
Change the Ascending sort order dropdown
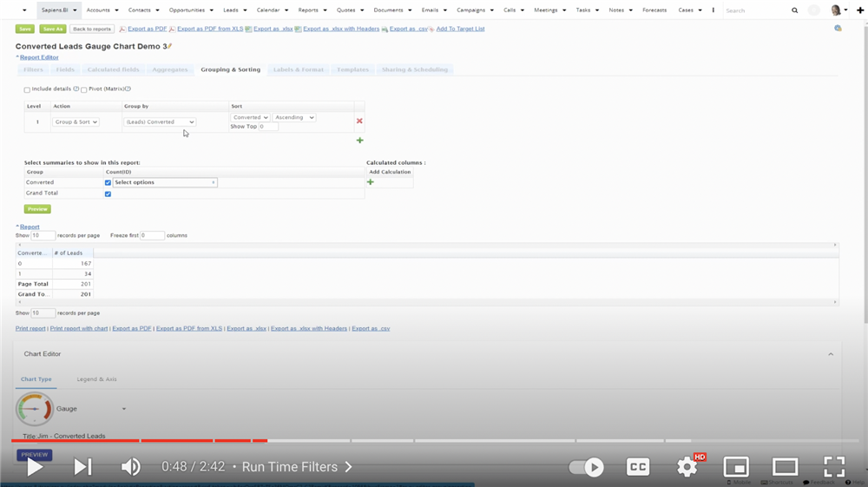(294, 117)
